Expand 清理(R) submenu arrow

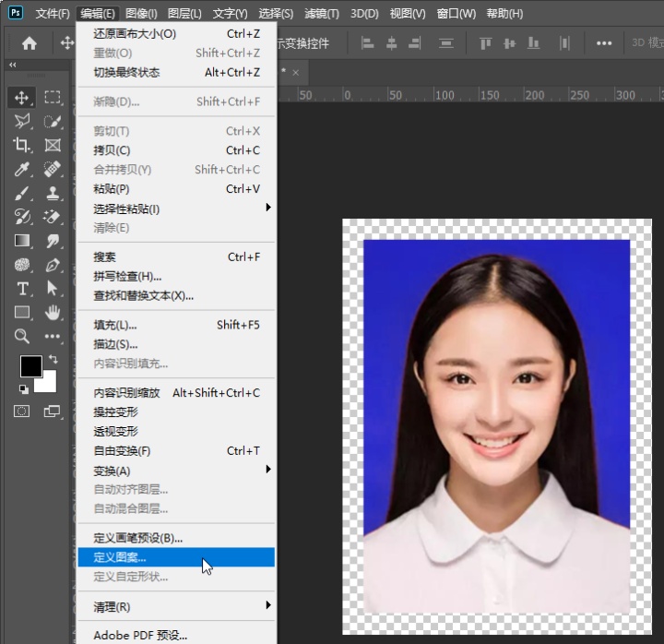pos(268,604)
